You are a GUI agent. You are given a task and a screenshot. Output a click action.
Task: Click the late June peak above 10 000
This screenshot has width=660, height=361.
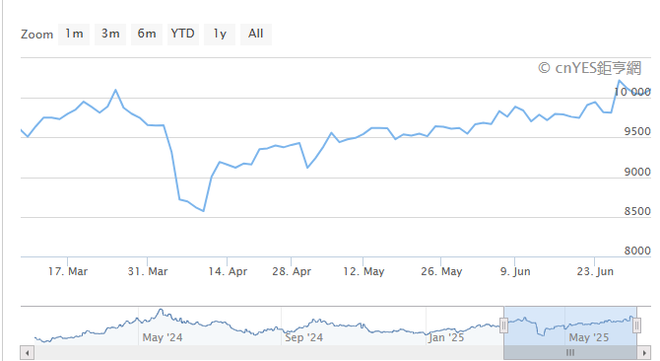619,80
